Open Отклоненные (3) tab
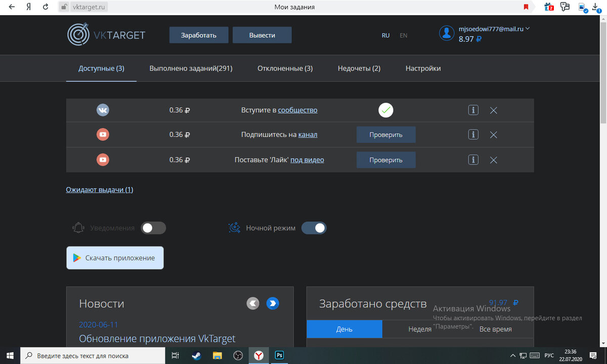This screenshot has height=364, width=607. 285,68
